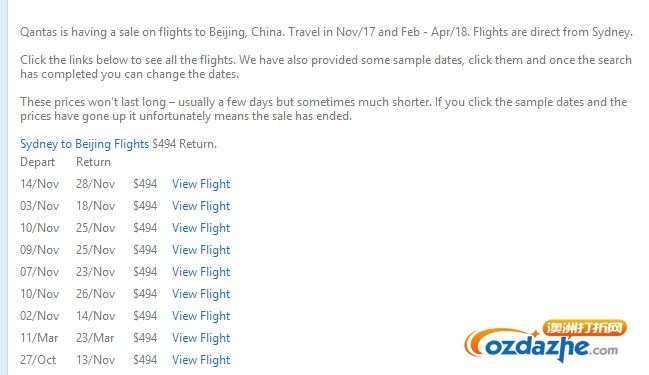649x375 pixels.
Task: View Flight for 02/Nov departure
Action: point(201,316)
